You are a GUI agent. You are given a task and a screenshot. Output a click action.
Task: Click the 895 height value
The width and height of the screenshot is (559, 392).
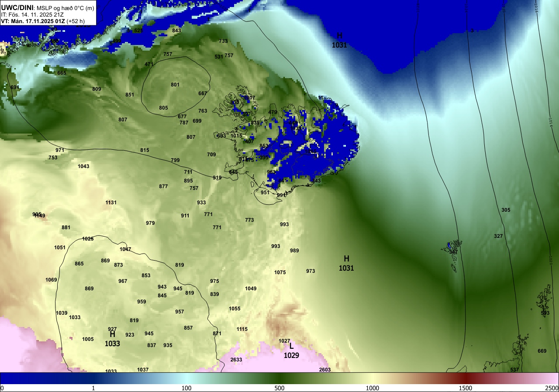point(188,181)
